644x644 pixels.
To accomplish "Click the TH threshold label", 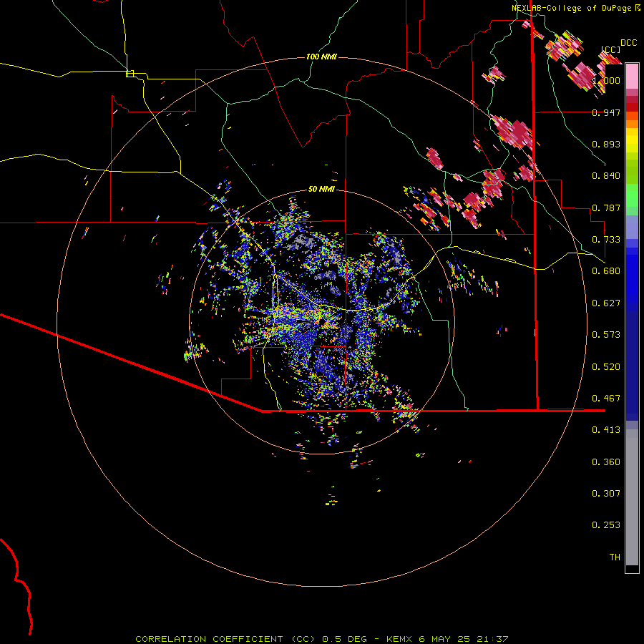I will [x=615, y=557].
